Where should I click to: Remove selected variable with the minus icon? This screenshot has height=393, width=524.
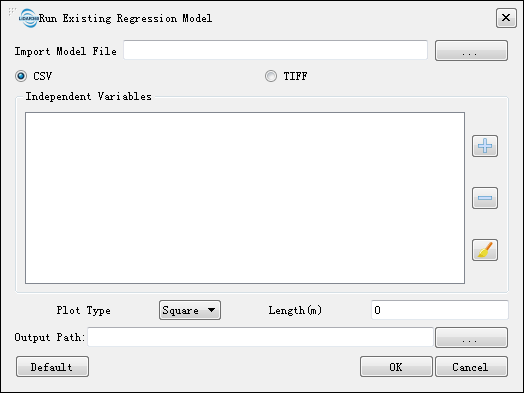pyautogui.click(x=485, y=198)
